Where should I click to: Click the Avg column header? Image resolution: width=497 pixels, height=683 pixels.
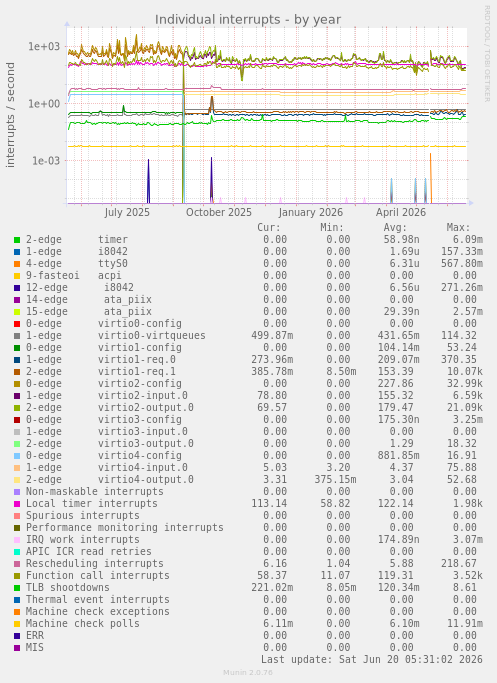pyautogui.click(x=395, y=227)
